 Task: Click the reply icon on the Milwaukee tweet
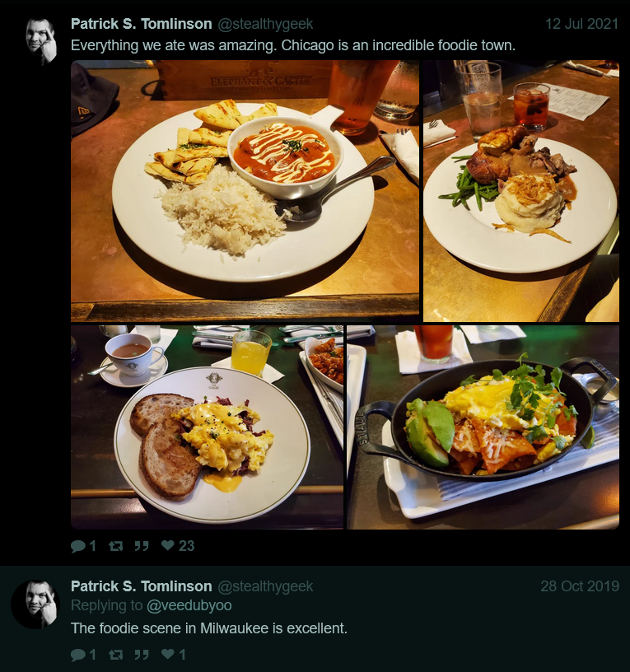pos(78,655)
